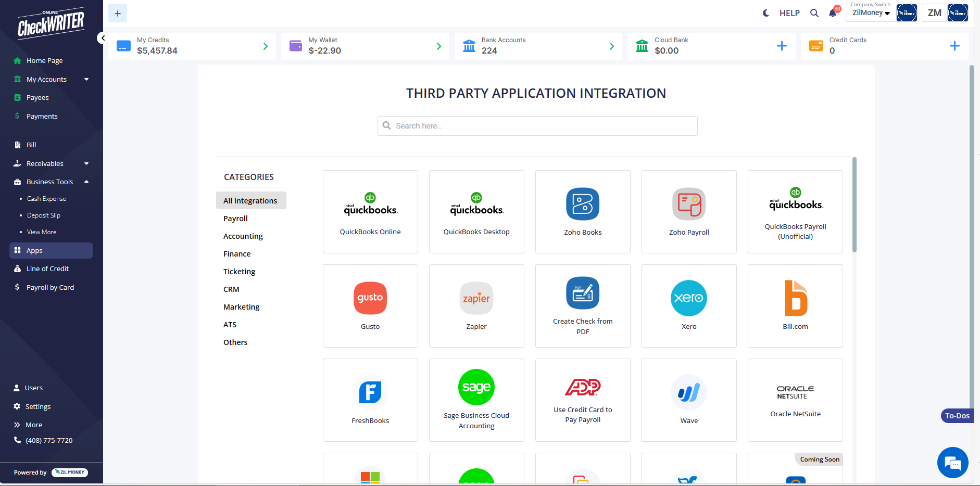Filter by Marketing category
The height and width of the screenshot is (486, 980).
(241, 307)
